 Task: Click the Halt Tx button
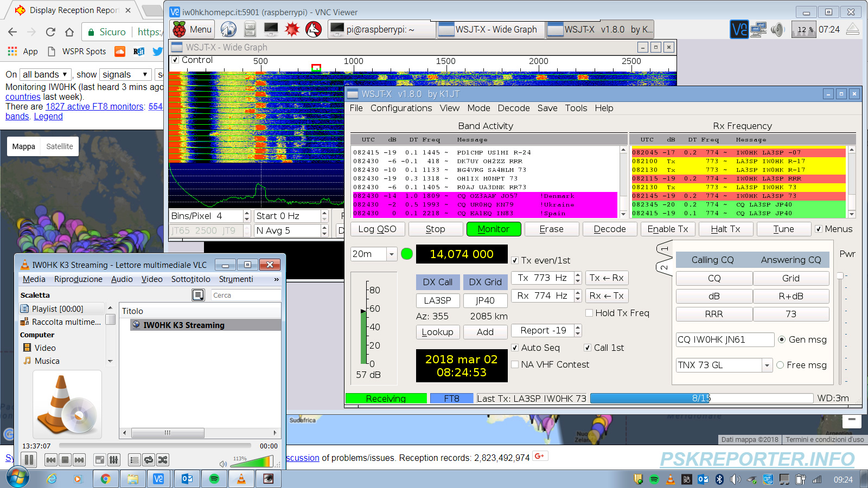(725, 229)
